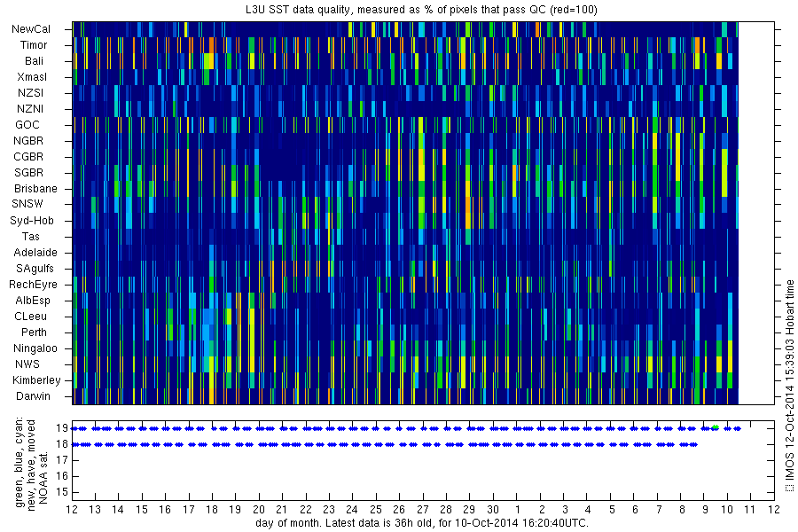This screenshot has width=798, height=532.
Task: Select the Bali region label
Action: coord(34,60)
